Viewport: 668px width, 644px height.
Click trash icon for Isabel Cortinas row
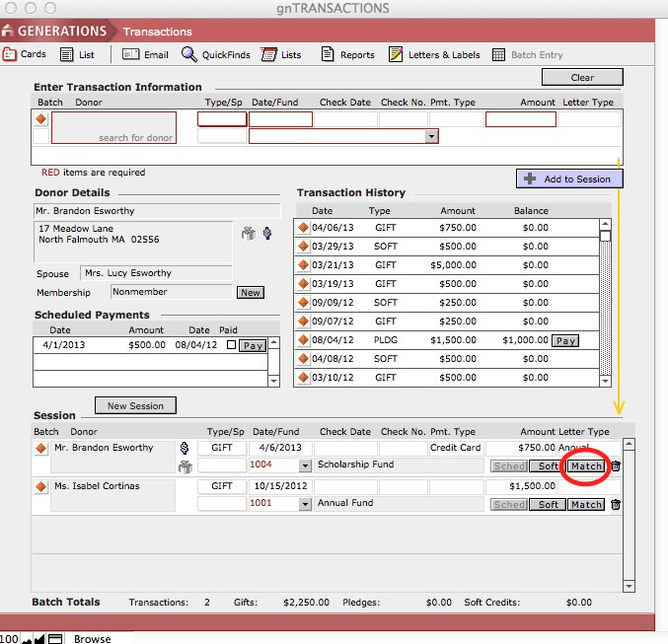[x=616, y=505]
